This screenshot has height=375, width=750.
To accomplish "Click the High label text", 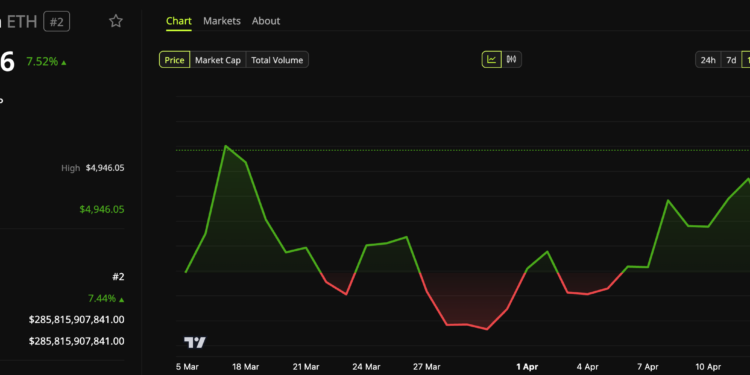I will pyautogui.click(x=70, y=168).
